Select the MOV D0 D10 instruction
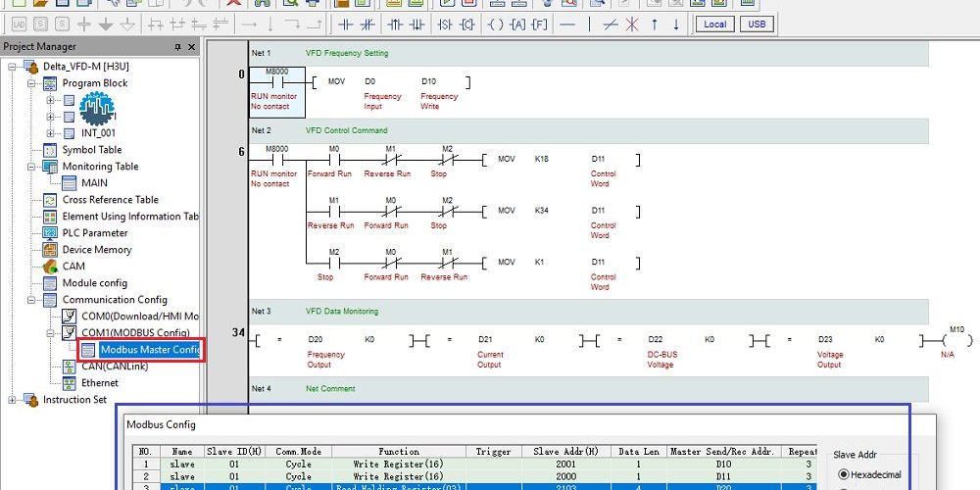This screenshot has height=490, width=980. coord(391,82)
